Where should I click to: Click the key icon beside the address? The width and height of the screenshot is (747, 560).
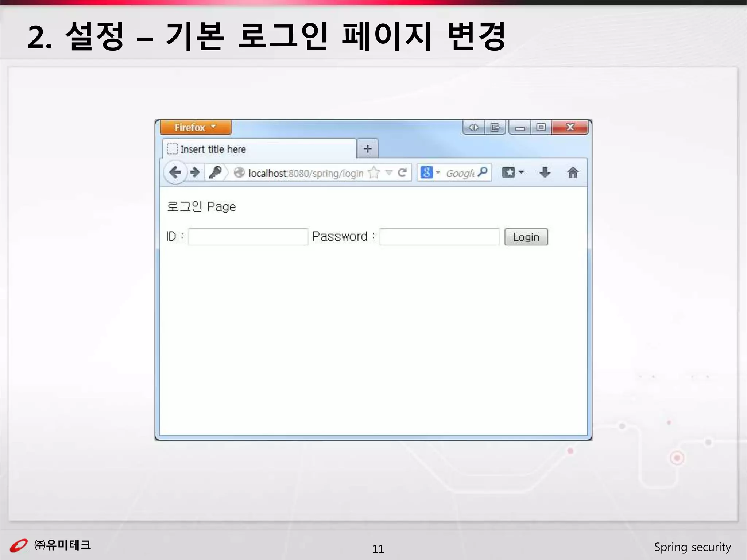coord(215,172)
